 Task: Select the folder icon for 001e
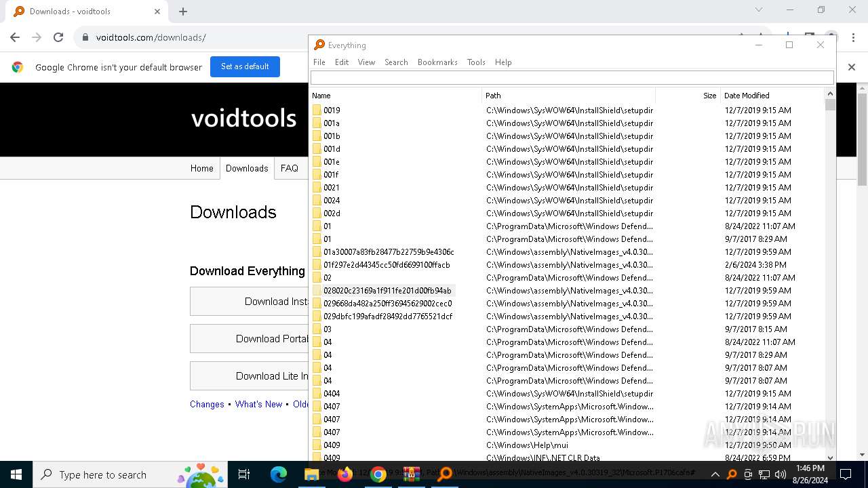[x=317, y=161]
